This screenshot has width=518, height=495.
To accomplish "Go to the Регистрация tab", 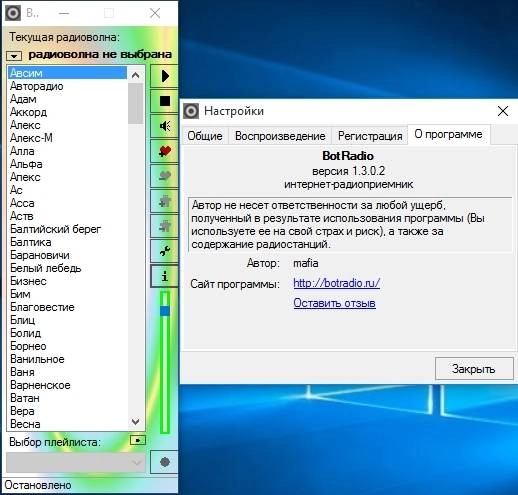I will (370, 136).
